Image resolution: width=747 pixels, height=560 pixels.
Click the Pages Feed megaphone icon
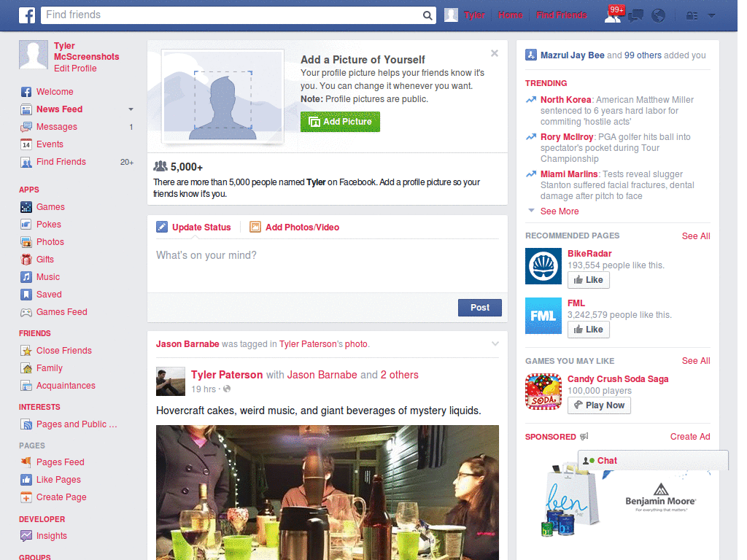click(26, 462)
